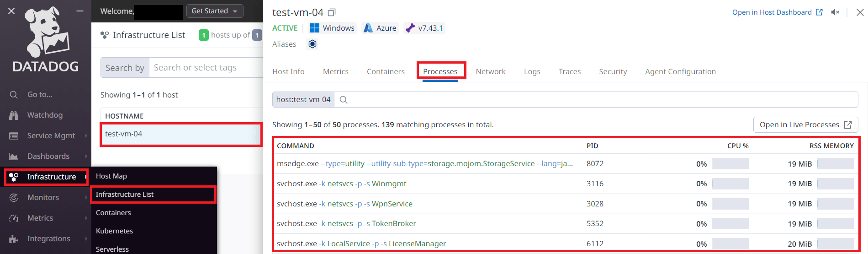Click the Windows tag
The image size is (868, 254).
tap(333, 28)
